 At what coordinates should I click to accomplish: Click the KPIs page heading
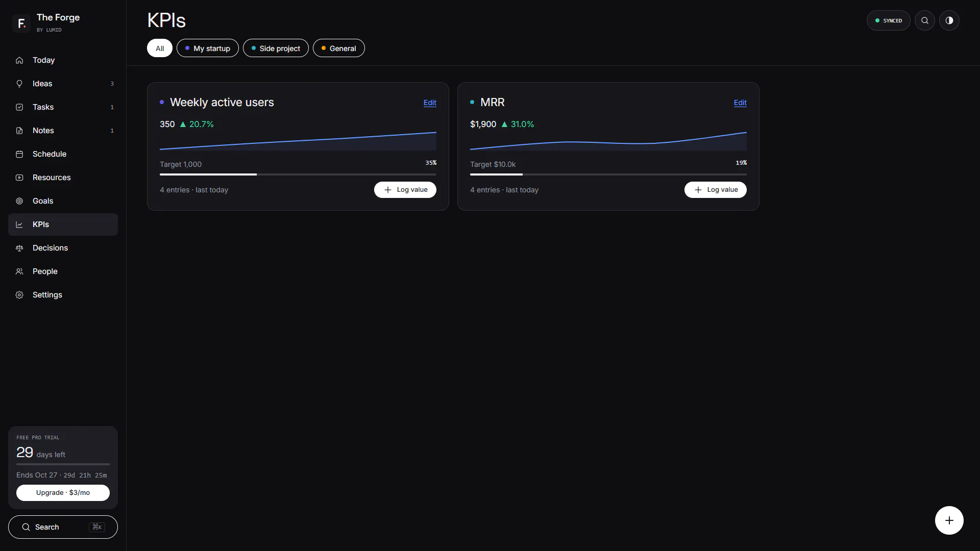pyautogui.click(x=166, y=20)
